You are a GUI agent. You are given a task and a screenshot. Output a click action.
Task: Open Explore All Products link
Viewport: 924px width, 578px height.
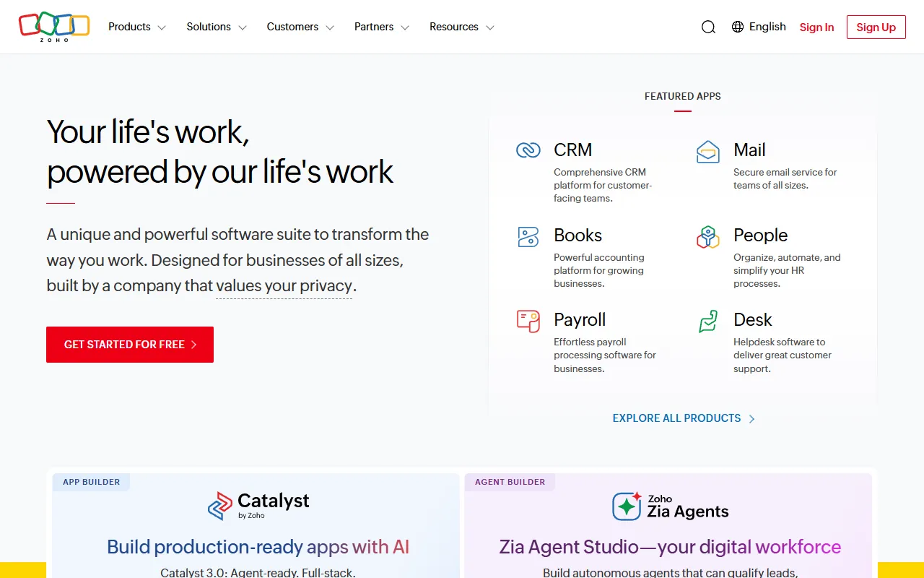click(684, 418)
